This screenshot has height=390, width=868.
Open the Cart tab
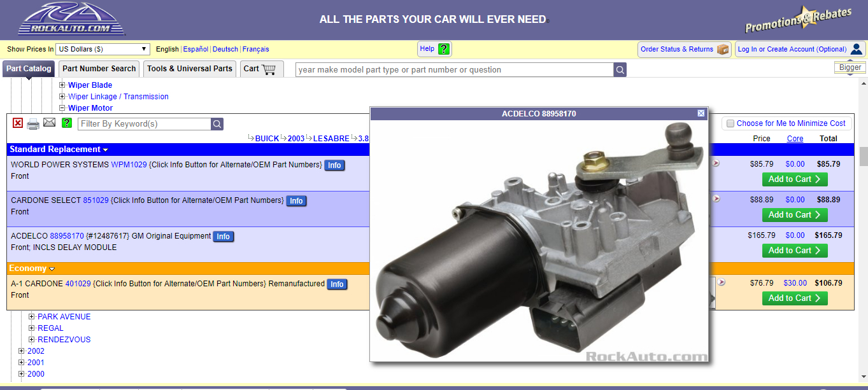click(x=262, y=69)
